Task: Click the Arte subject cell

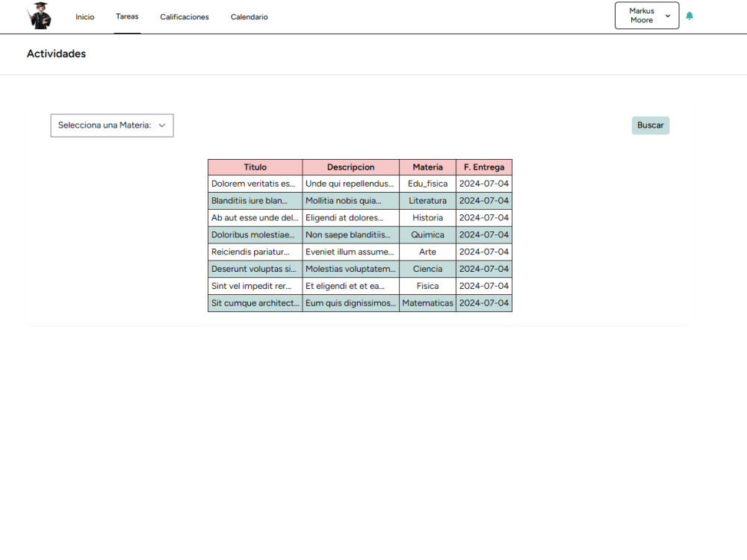Action: 427,252
